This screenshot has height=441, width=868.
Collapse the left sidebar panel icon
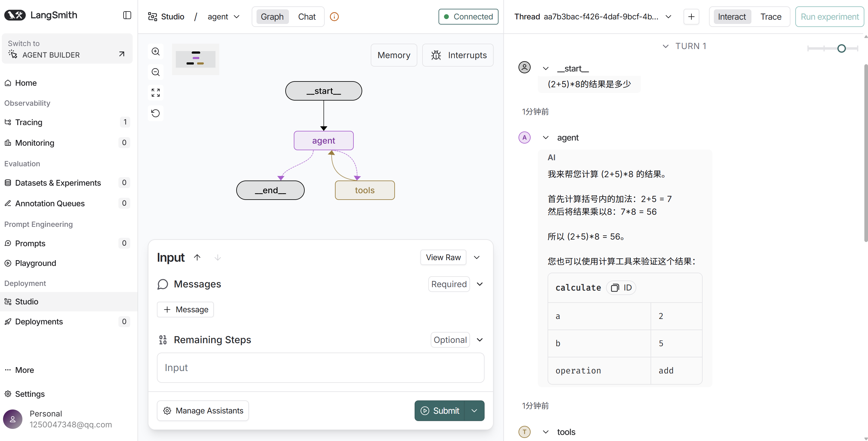coord(127,15)
